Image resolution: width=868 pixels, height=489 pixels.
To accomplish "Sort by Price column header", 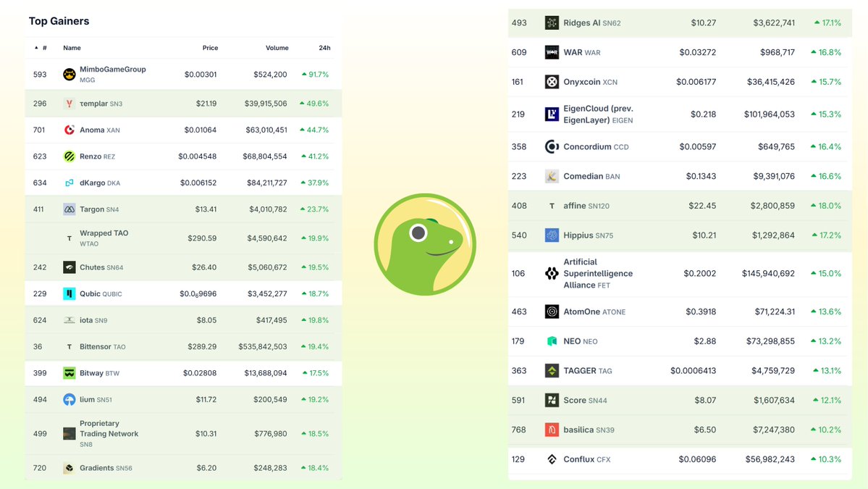I will 211,48.
